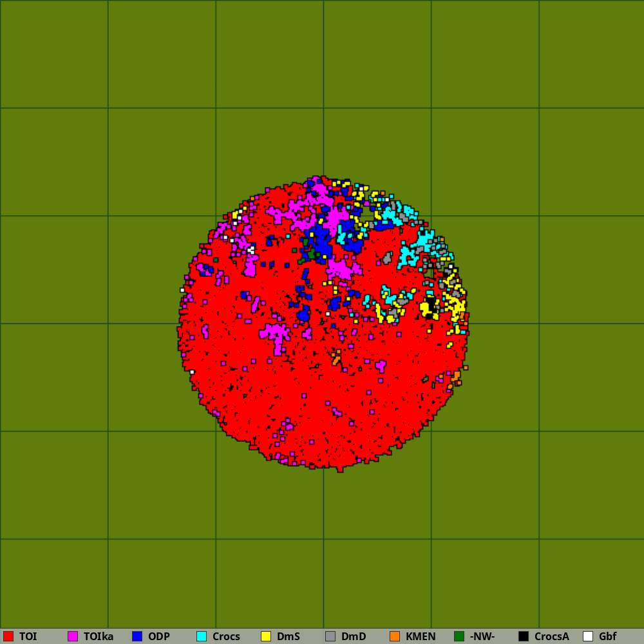
Task: Select the KMEN legend label
Action: 421,636
